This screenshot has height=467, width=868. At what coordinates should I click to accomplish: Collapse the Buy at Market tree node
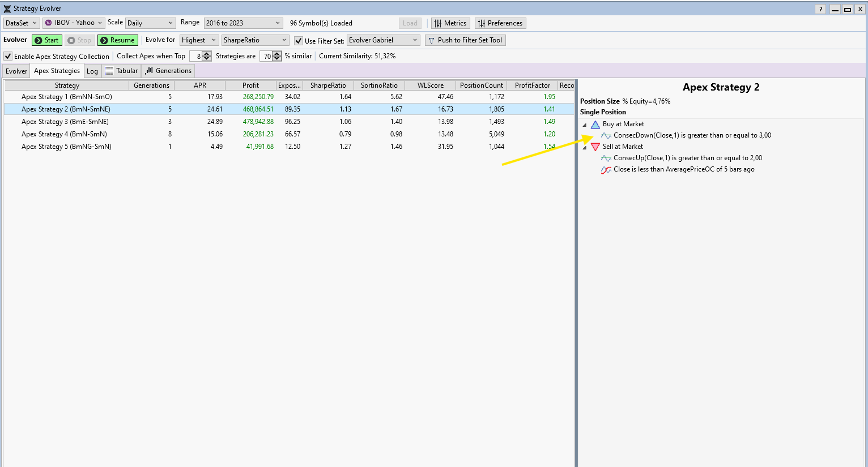[x=585, y=125]
